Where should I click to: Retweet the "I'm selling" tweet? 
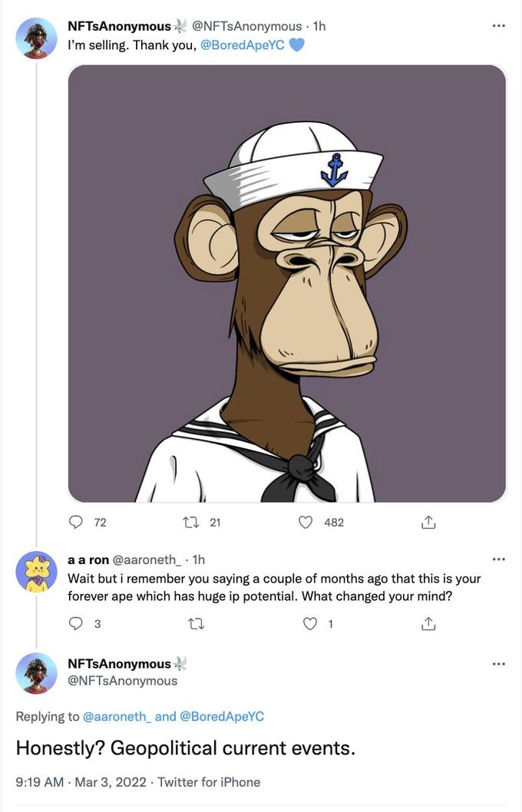(190, 523)
